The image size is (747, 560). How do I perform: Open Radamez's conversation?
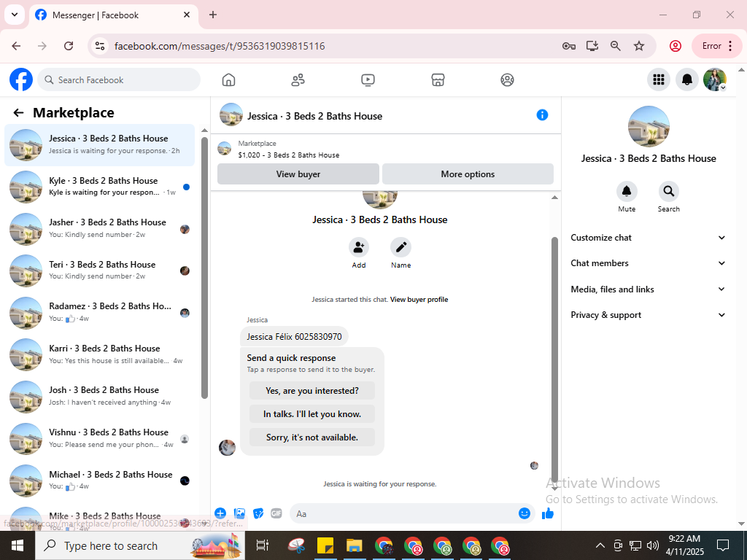pos(100,312)
